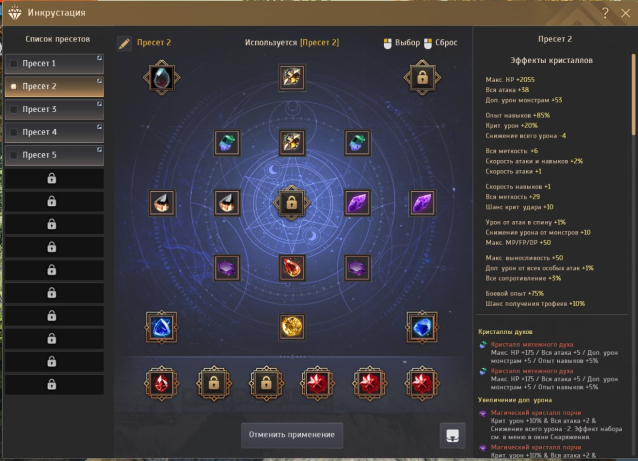Click the Отменить применение button
The height and width of the screenshot is (461, 638).
(x=292, y=435)
